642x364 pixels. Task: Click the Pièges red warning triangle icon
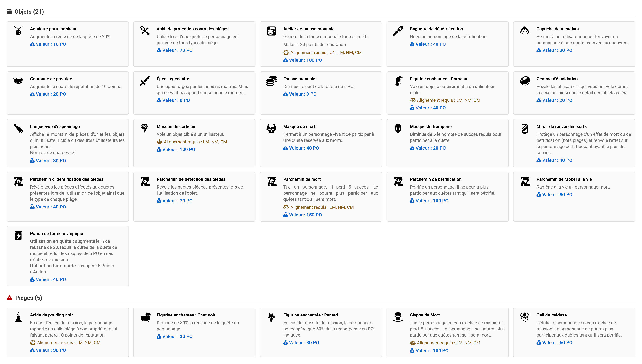coord(9,298)
